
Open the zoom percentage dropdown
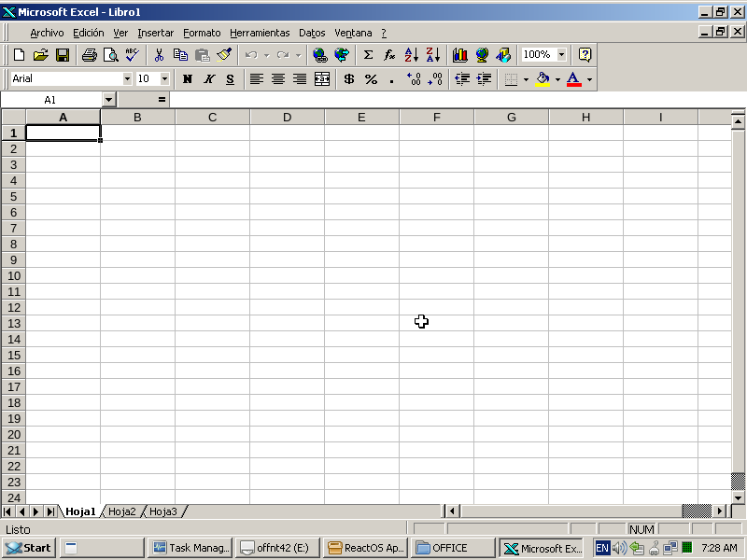(561, 55)
